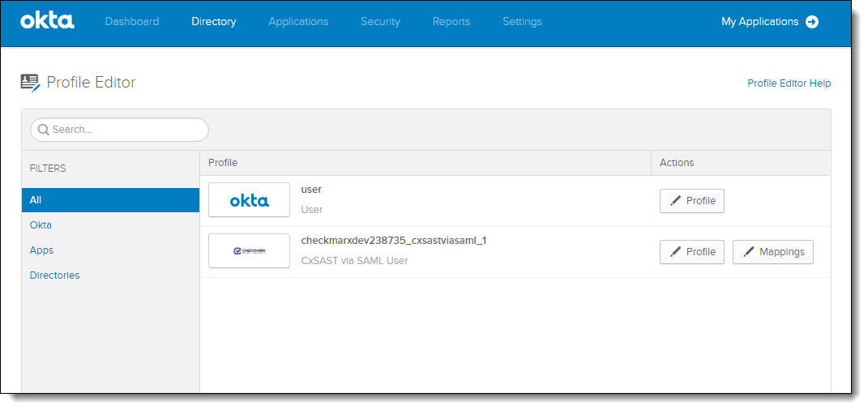The height and width of the screenshot is (410, 868).
Task: Click the Okta logo in header
Action: tap(47, 21)
